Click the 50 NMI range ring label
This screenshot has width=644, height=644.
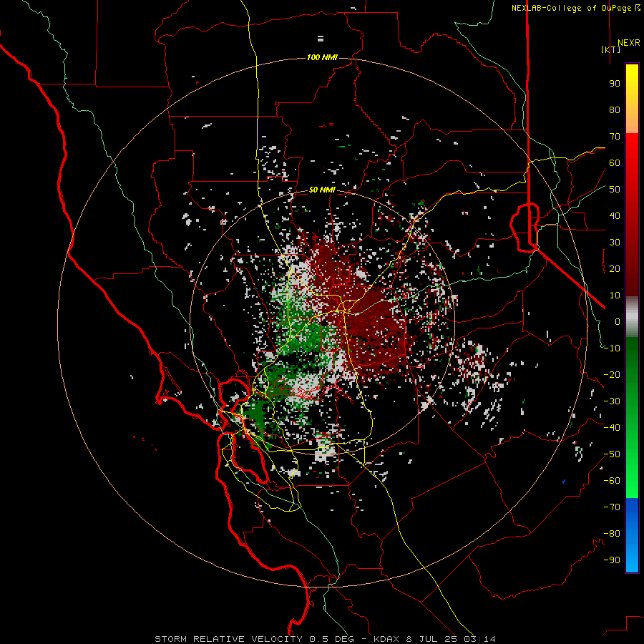point(322,190)
